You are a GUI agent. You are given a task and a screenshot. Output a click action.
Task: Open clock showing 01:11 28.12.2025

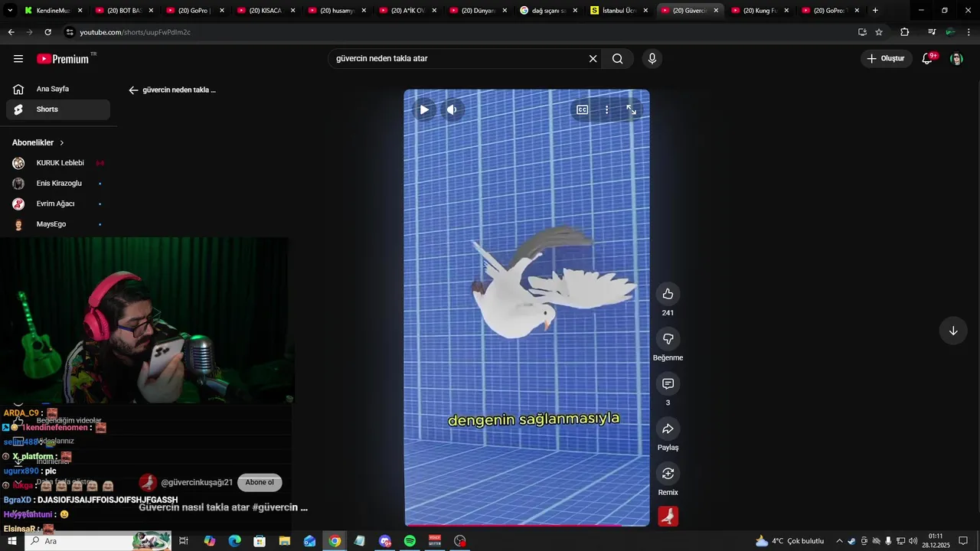tap(935, 541)
